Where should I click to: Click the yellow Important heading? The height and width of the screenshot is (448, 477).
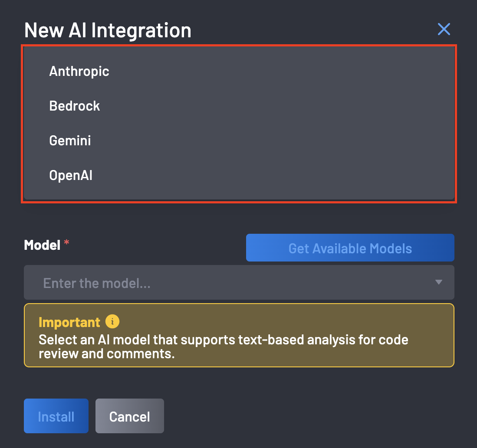(69, 322)
